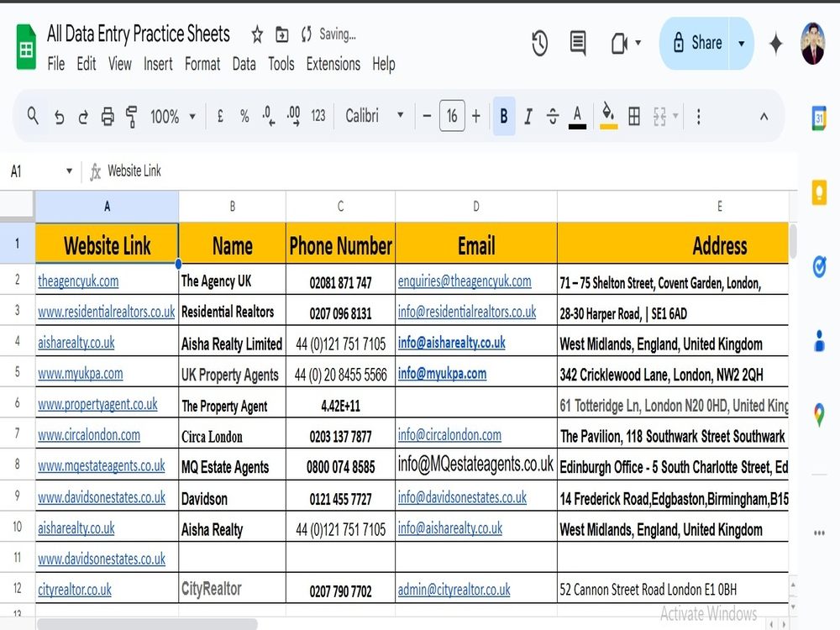Click the move to folder icon
This screenshot has height=630, width=840.
coord(281,34)
